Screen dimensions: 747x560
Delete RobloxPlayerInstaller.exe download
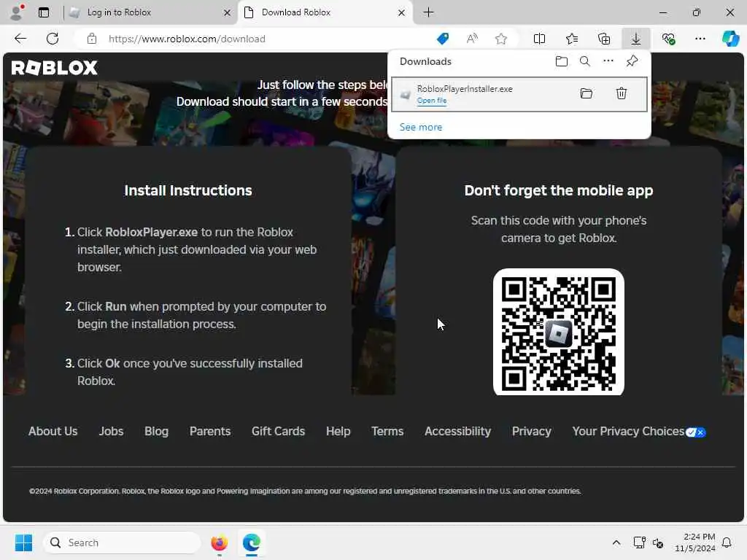coord(622,93)
